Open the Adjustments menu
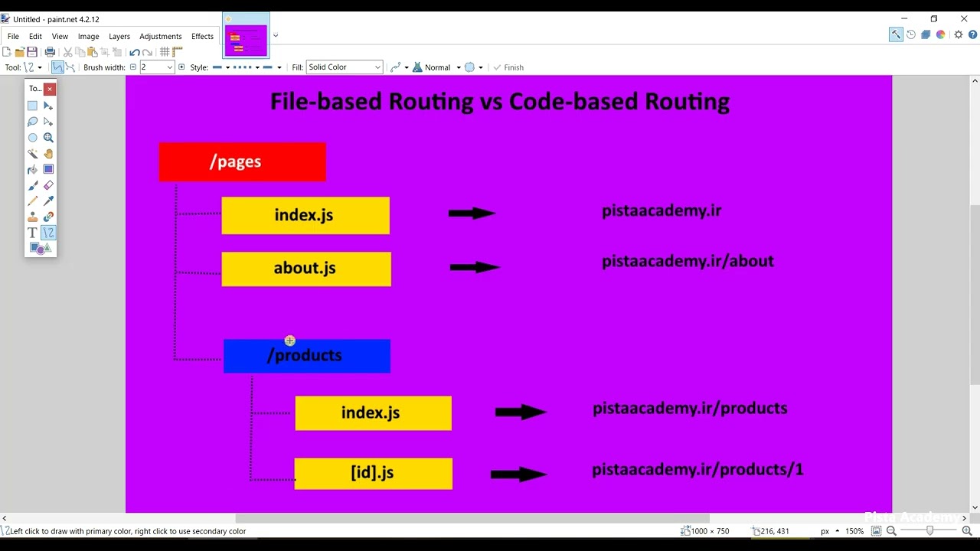The image size is (980, 551). click(161, 36)
